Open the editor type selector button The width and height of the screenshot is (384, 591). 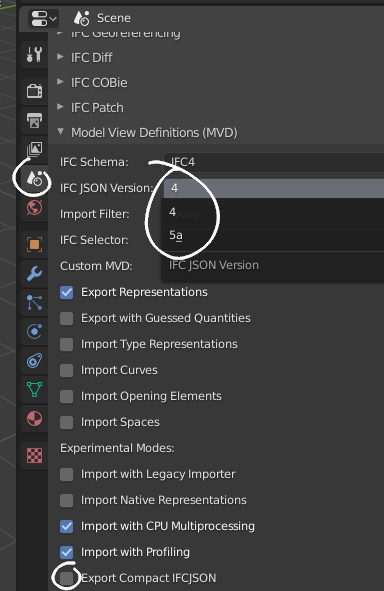43,18
